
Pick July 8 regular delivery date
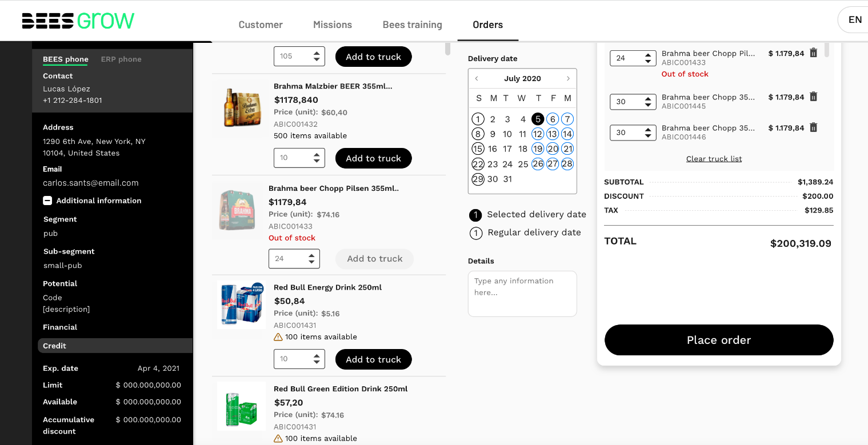(478, 134)
